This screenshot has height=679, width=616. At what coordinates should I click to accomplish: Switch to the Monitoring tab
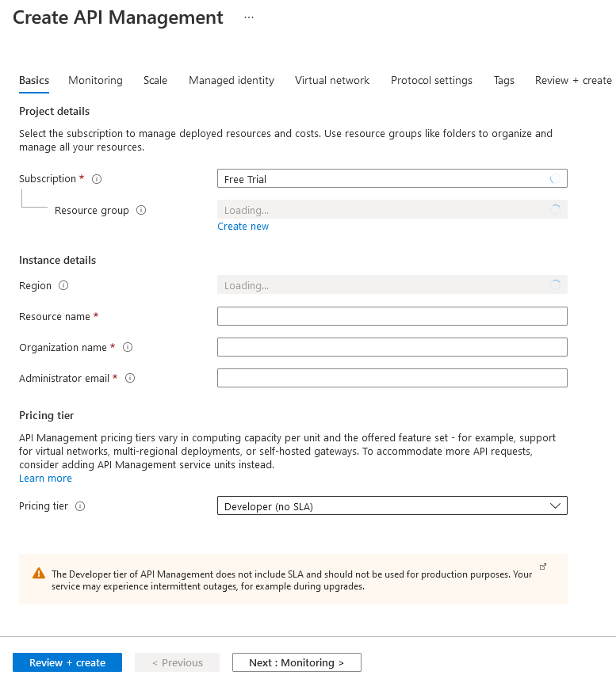point(95,80)
